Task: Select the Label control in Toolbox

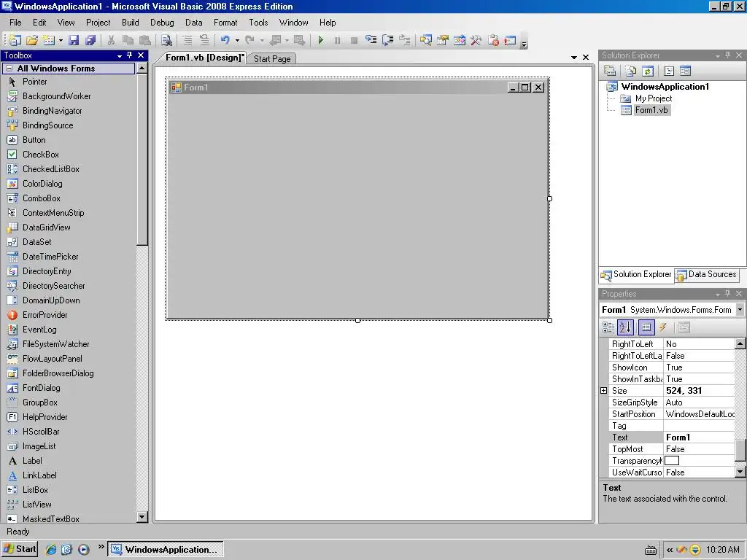Action: click(31, 461)
